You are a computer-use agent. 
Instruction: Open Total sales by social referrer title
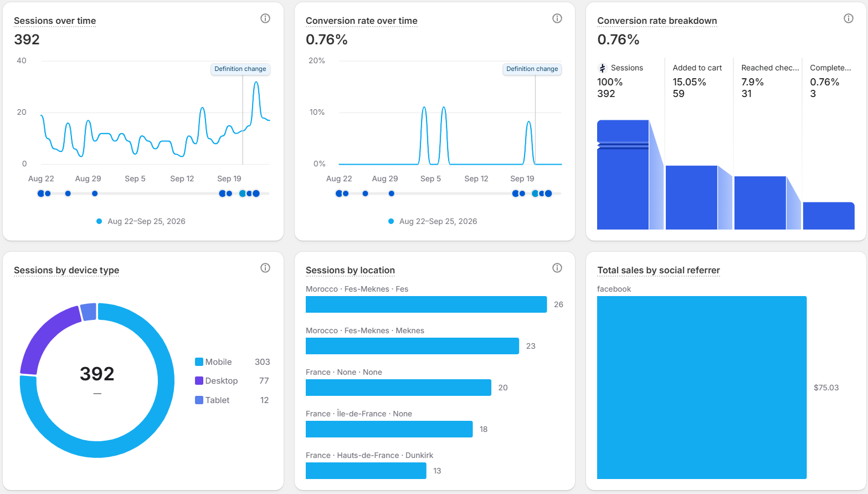click(x=659, y=270)
